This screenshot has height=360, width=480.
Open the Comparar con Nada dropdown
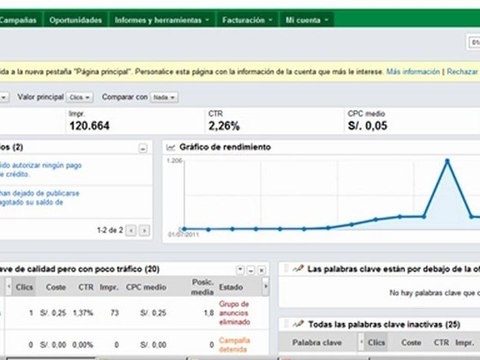coord(164,97)
